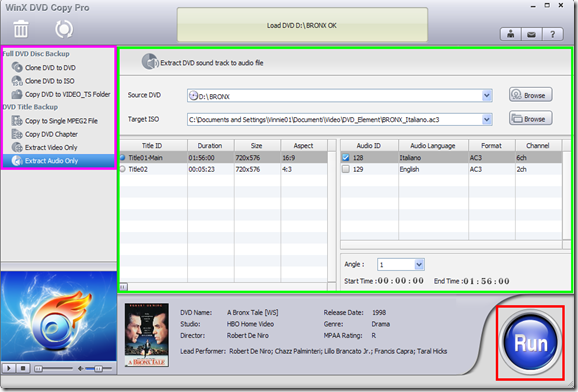Click the 2ch channel cell
The image size is (578, 392).
[x=522, y=170]
